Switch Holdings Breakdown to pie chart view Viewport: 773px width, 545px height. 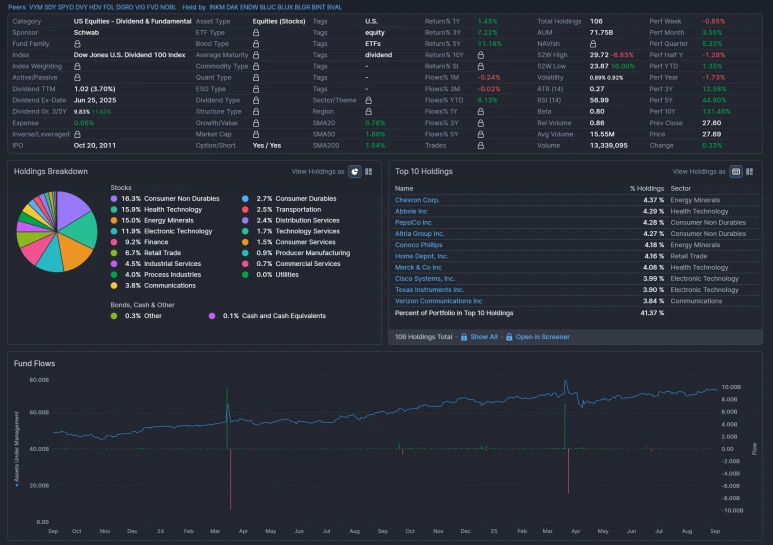pyautogui.click(x=354, y=171)
